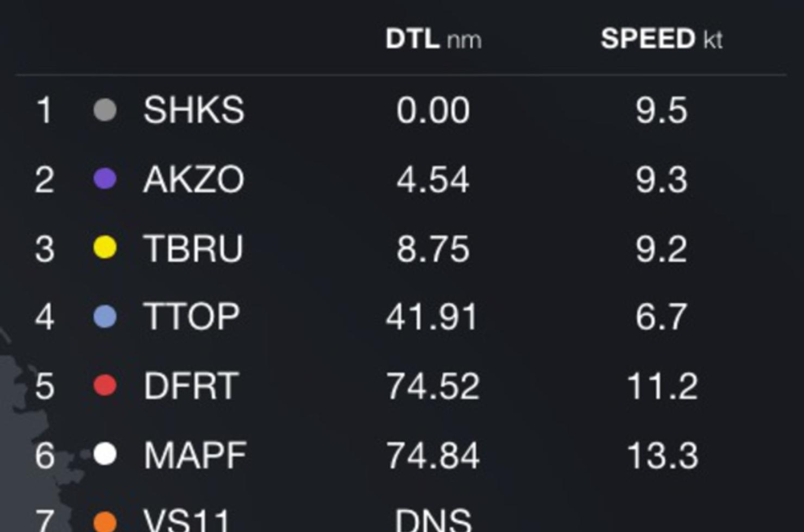Click the orange VS11 team dot
804x532 pixels.
(105, 522)
